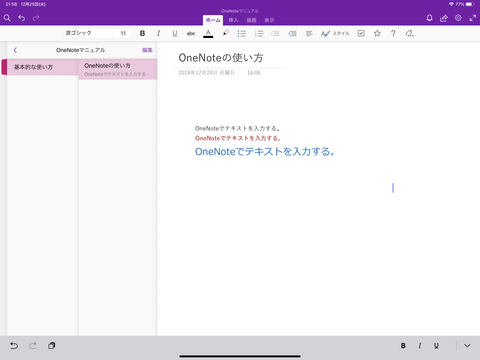480x360 pixels.
Task: Switch to the 表示 tab
Action: [269, 20]
